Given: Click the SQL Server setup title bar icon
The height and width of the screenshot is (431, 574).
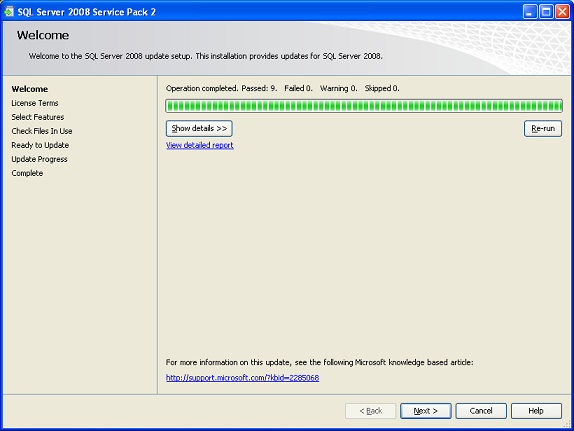Looking at the screenshot, I should (9, 12).
